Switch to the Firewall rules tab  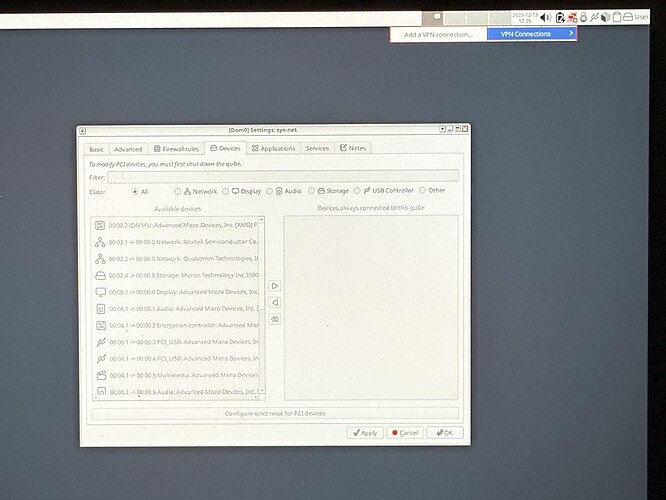point(176,148)
